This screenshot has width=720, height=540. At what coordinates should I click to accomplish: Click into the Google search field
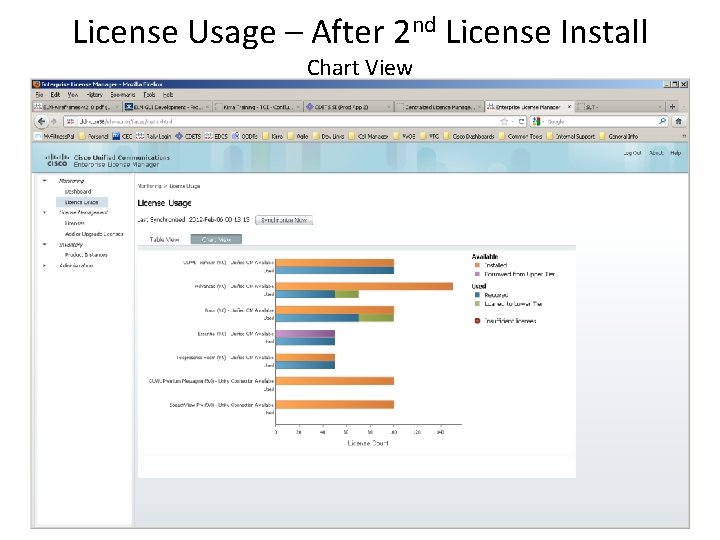pyautogui.click(x=600, y=122)
